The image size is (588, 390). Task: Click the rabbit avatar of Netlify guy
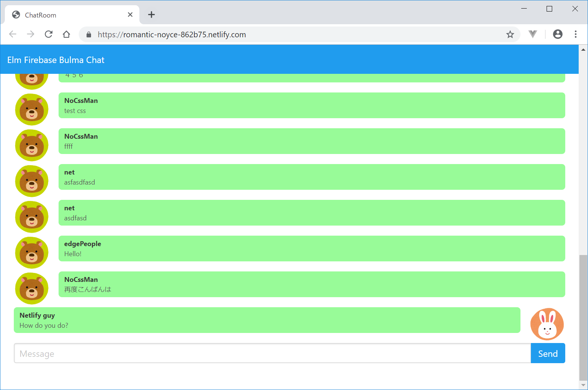pyautogui.click(x=547, y=324)
